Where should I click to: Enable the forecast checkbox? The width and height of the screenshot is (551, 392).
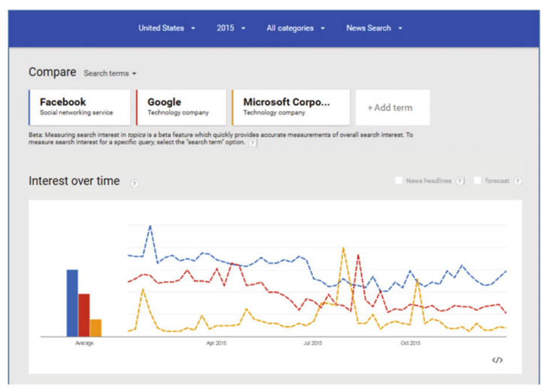pyautogui.click(x=477, y=180)
